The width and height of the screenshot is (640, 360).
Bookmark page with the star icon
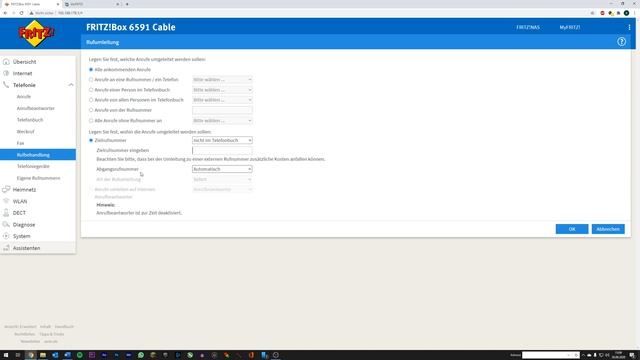point(592,13)
